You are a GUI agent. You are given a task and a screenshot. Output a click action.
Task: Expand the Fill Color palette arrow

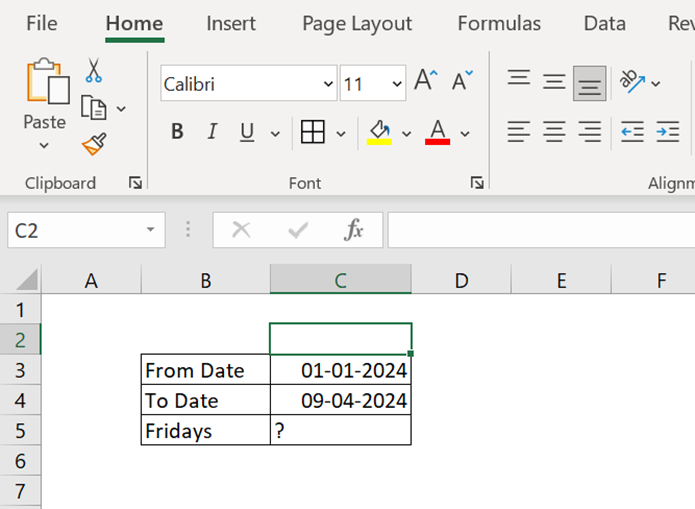[x=406, y=133]
